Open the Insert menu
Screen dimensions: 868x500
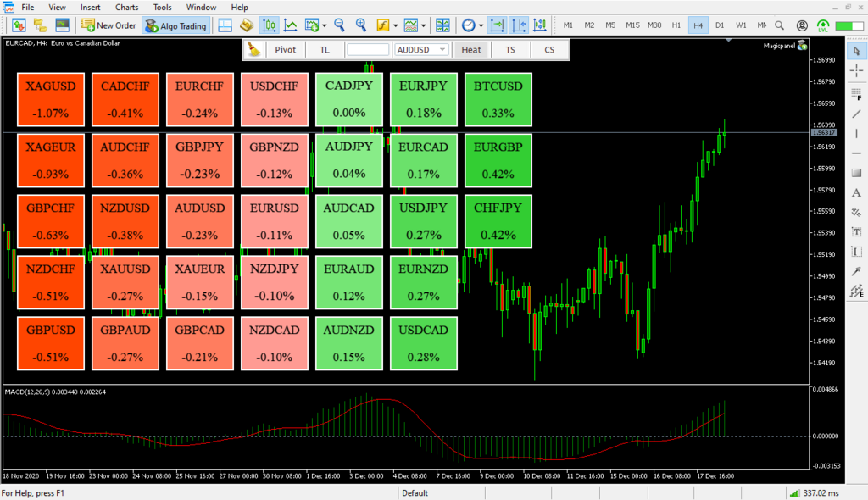pos(90,7)
